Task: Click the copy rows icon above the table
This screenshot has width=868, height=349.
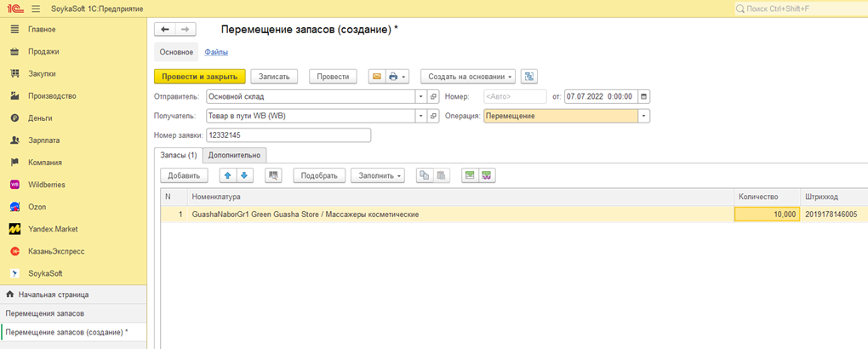Action: pyautogui.click(x=424, y=175)
